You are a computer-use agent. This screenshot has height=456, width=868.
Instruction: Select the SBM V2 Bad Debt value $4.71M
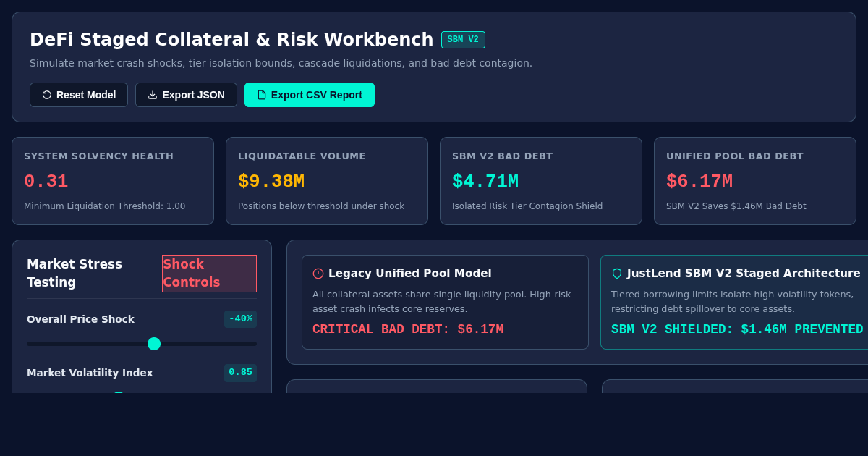(x=485, y=182)
